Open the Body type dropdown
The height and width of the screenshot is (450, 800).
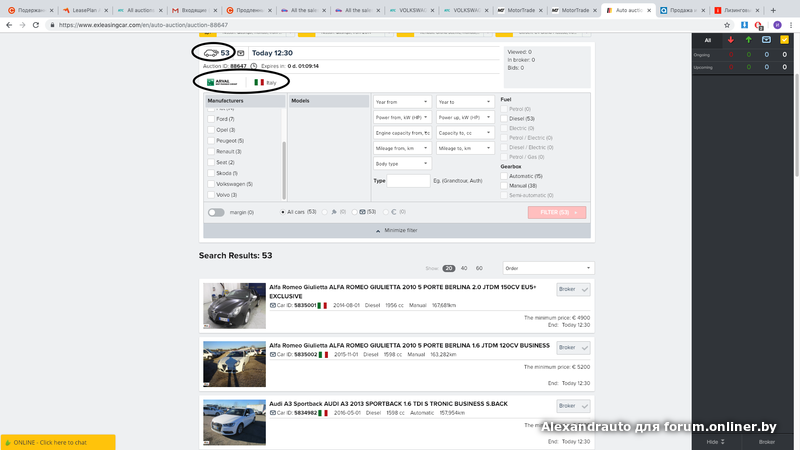[x=402, y=164]
